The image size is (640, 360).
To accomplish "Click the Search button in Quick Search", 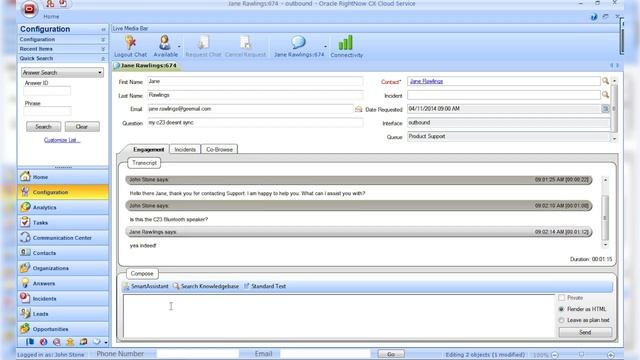I will coord(43,127).
